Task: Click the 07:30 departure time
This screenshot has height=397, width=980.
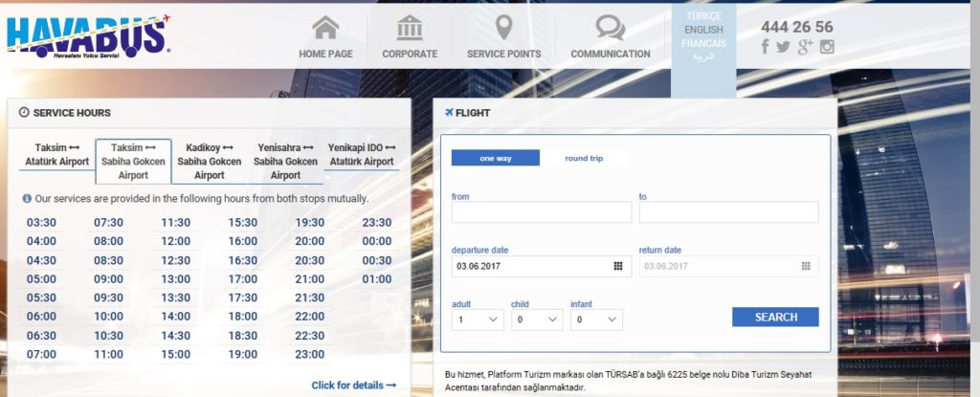Action: click(x=109, y=223)
